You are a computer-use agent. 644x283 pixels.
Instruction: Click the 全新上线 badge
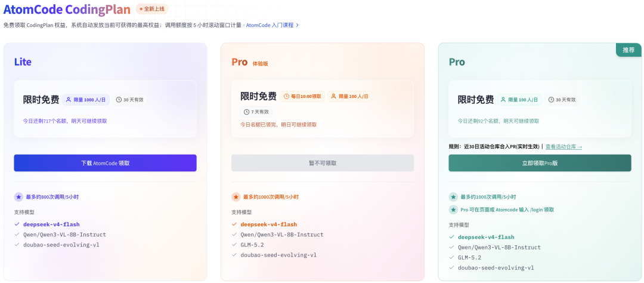pyautogui.click(x=152, y=9)
